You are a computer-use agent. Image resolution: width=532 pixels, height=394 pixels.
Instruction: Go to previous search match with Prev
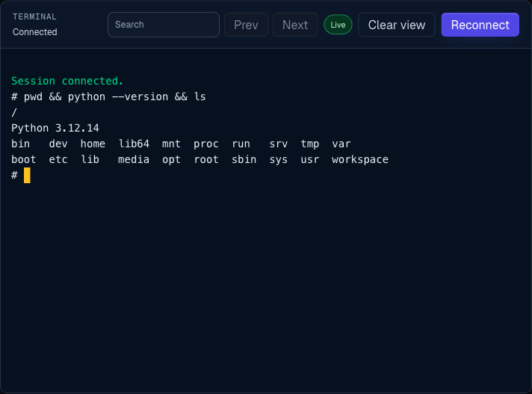click(x=246, y=25)
